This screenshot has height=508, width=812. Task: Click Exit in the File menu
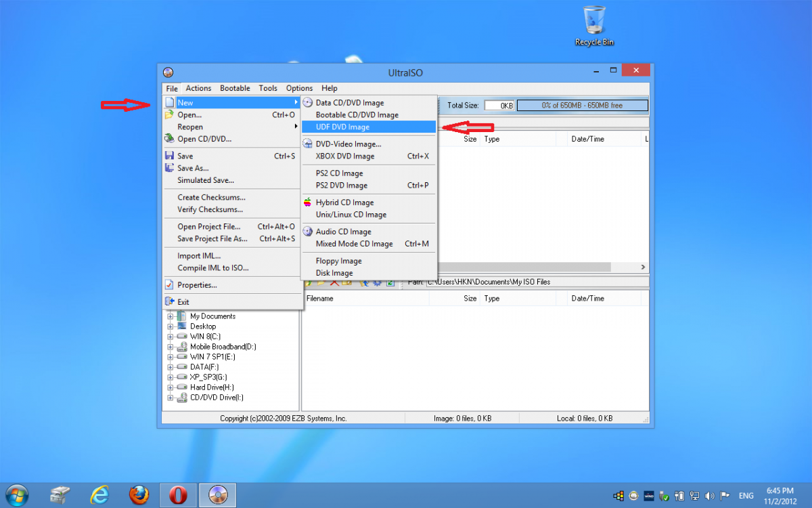coord(233,302)
